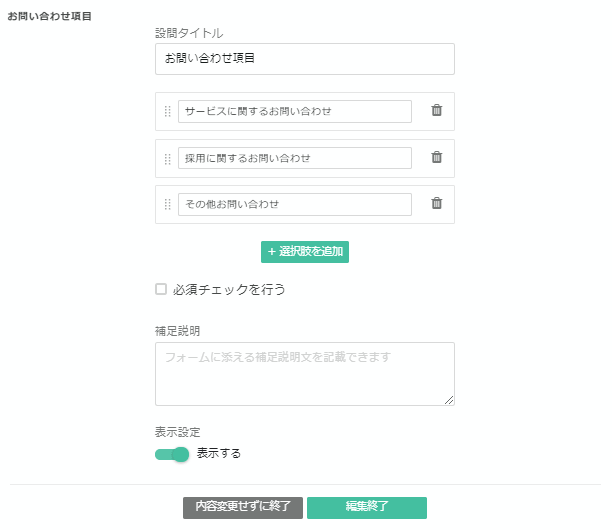This screenshot has height=530, width=612.
Task: Click into the 補足説明 textarea
Action: (x=304, y=373)
